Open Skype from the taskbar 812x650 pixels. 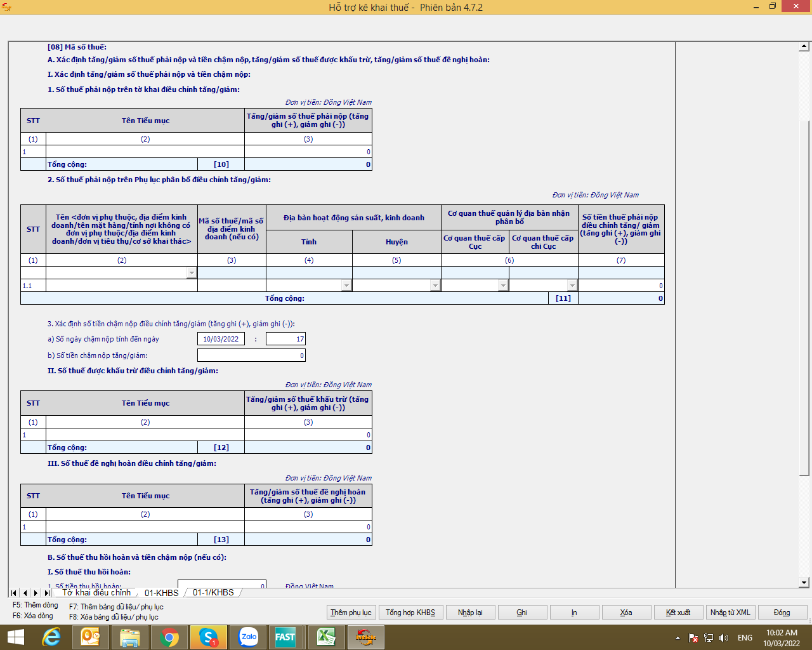[x=209, y=637]
